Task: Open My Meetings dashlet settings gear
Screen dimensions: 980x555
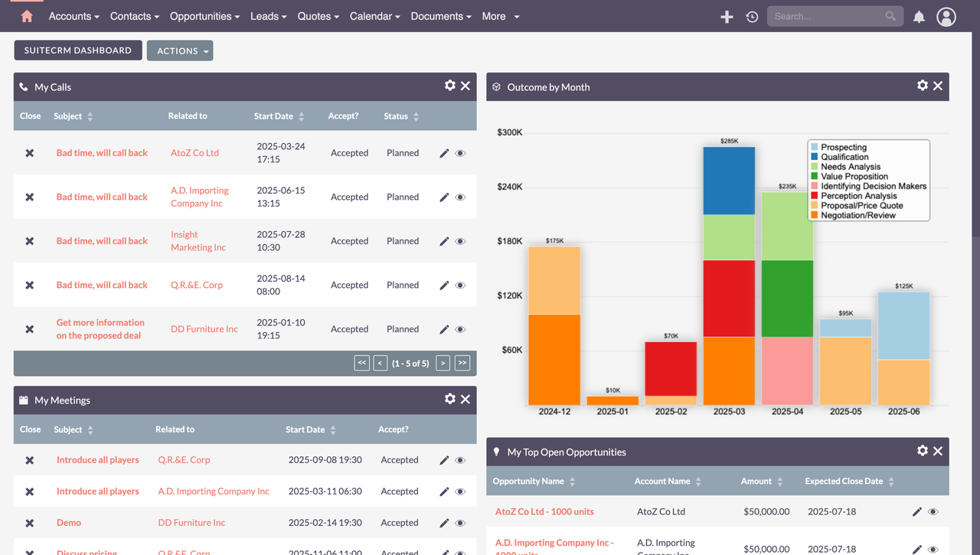Action: 450,399
